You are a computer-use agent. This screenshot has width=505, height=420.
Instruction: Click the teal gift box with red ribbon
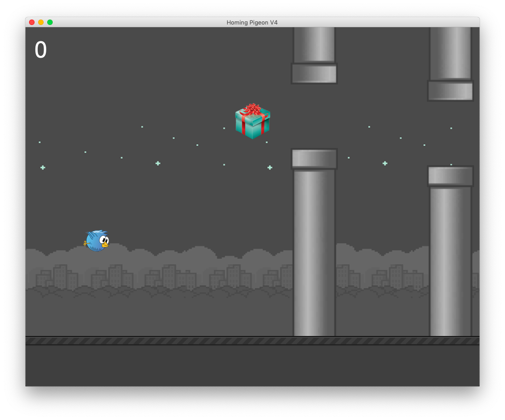point(252,121)
